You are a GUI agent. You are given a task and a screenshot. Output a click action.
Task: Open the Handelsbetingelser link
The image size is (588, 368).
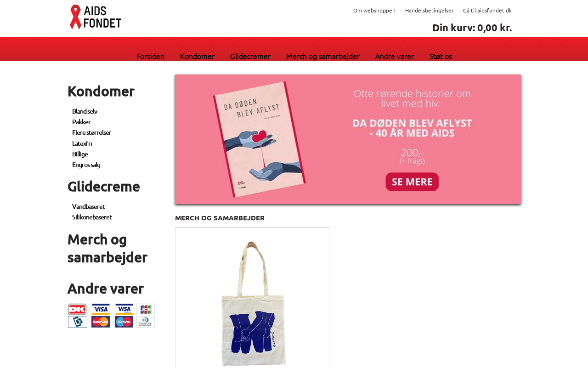429,11
